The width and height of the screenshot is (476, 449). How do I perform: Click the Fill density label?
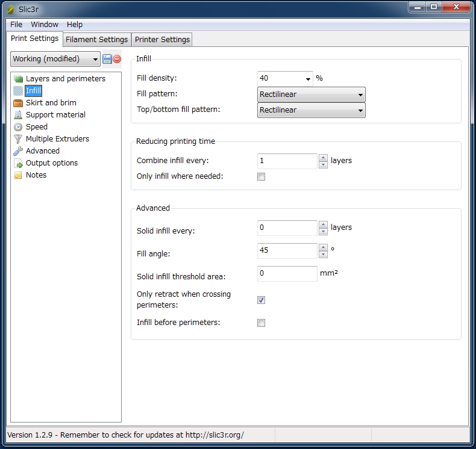point(157,78)
